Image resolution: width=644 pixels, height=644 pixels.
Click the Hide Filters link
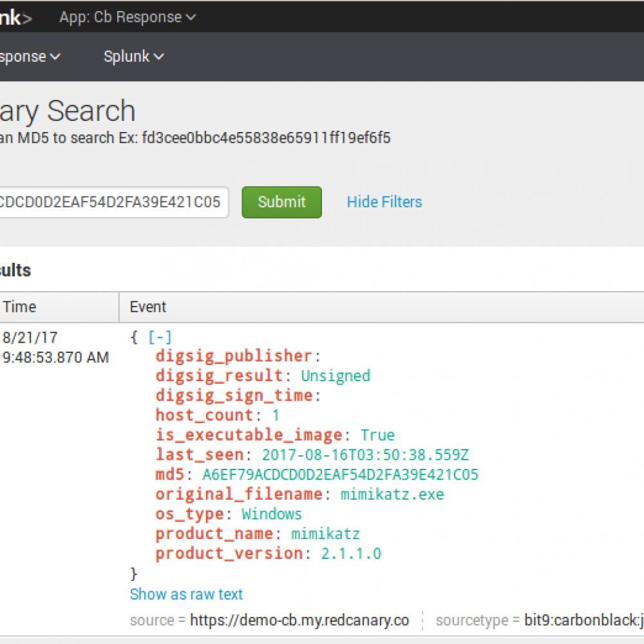pyautogui.click(x=384, y=202)
